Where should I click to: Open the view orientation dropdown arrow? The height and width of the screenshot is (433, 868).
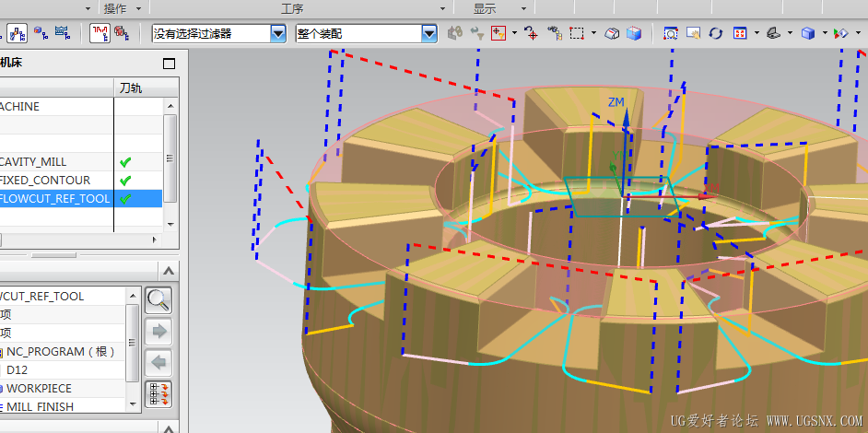point(790,33)
